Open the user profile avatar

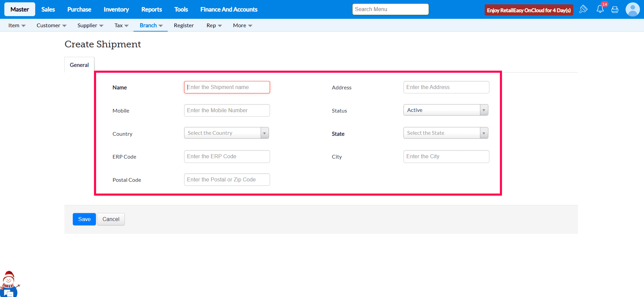point(633,9)
